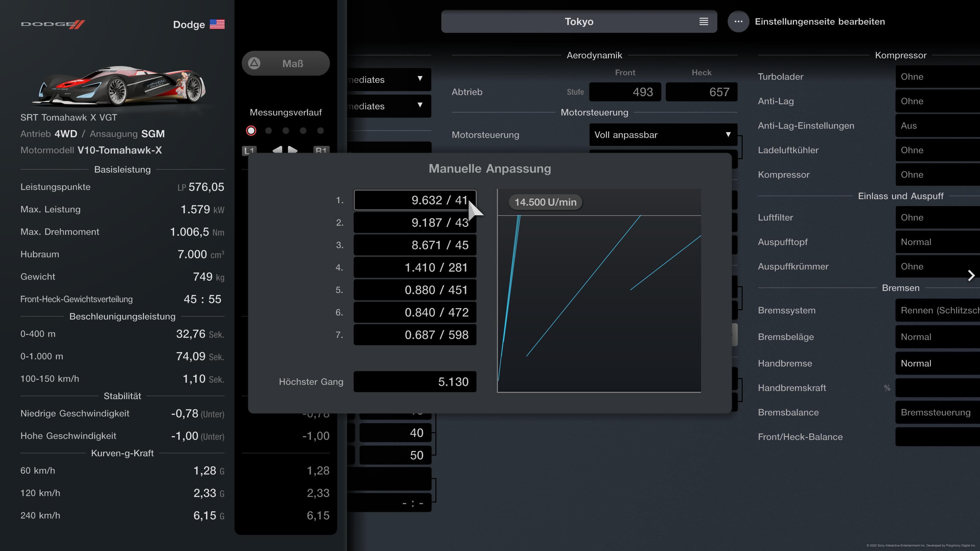This screenshot has height=551, width=980.
Task: Select 1st gear ratio field 9.632
Action: [415, 200]
